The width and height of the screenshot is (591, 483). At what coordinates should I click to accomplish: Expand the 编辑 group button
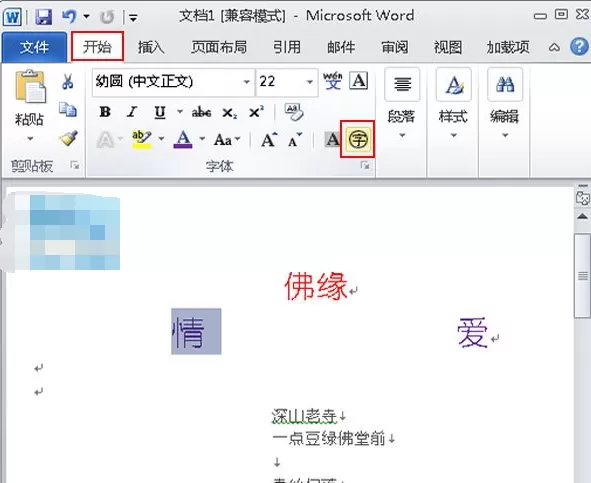click(505, 104)
